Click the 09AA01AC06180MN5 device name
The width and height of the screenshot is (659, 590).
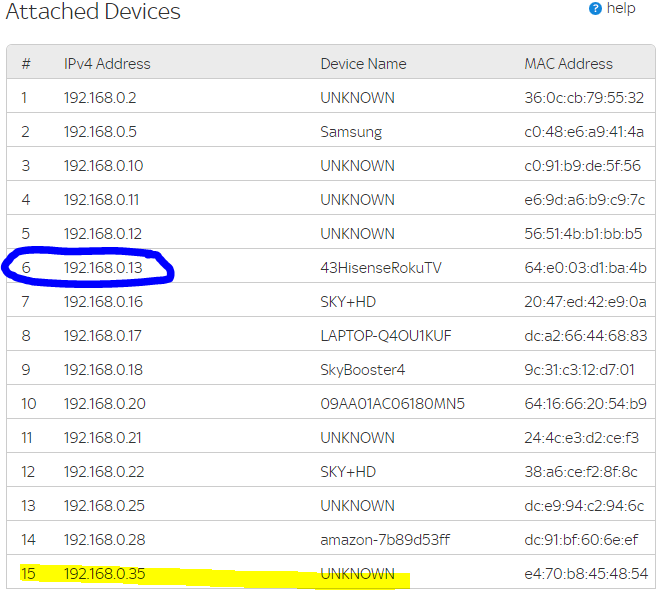pyautogui.click(x=392, y=403)
